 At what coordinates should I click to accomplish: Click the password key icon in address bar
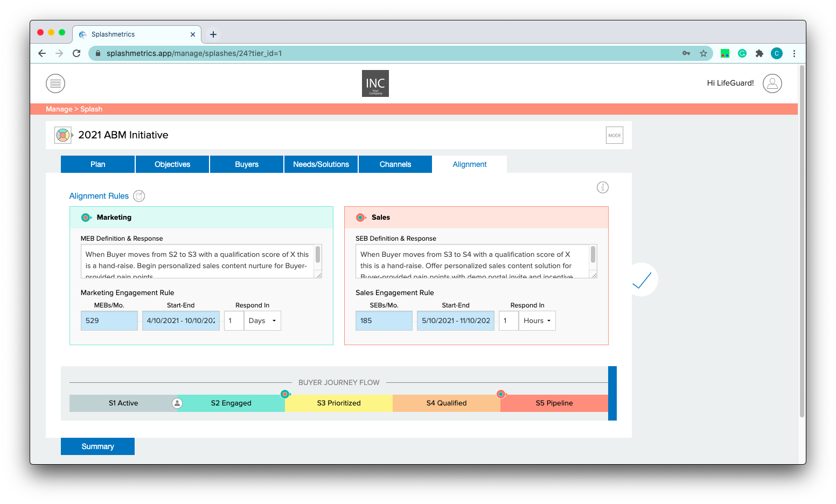(686, 53)
